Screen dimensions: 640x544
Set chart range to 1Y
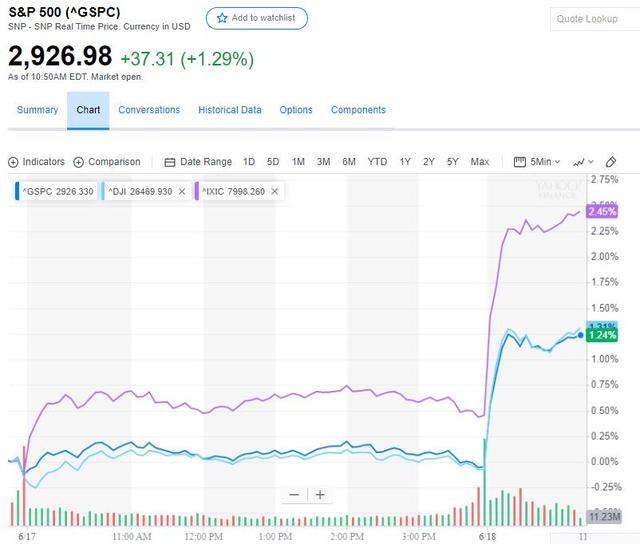(405, 162)
